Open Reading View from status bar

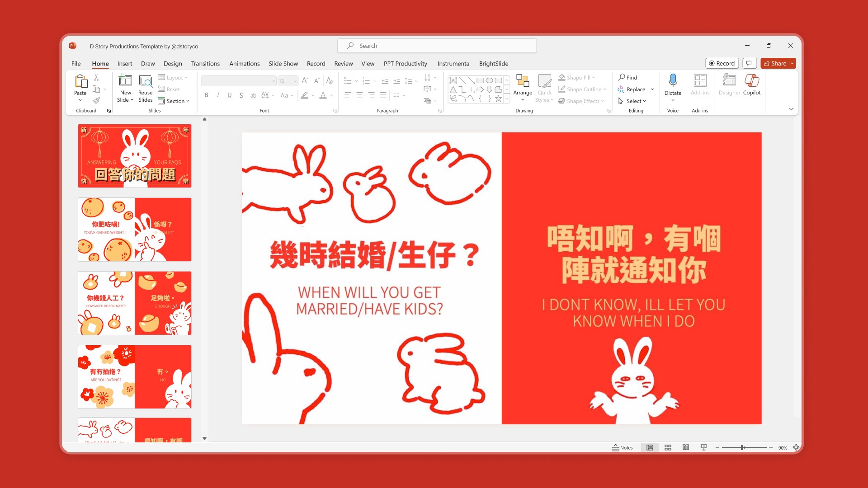coord(686,447)
